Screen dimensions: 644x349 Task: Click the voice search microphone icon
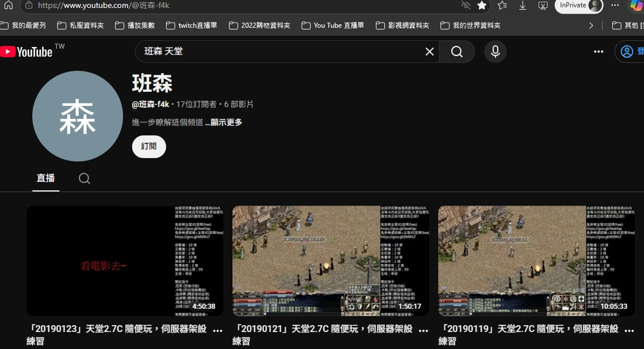coord(495,52)
